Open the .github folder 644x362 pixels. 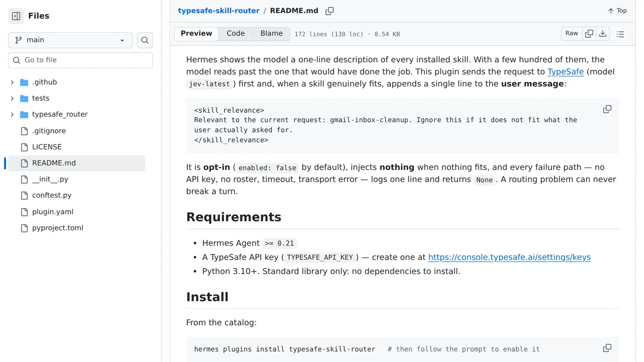click(45, 82)
